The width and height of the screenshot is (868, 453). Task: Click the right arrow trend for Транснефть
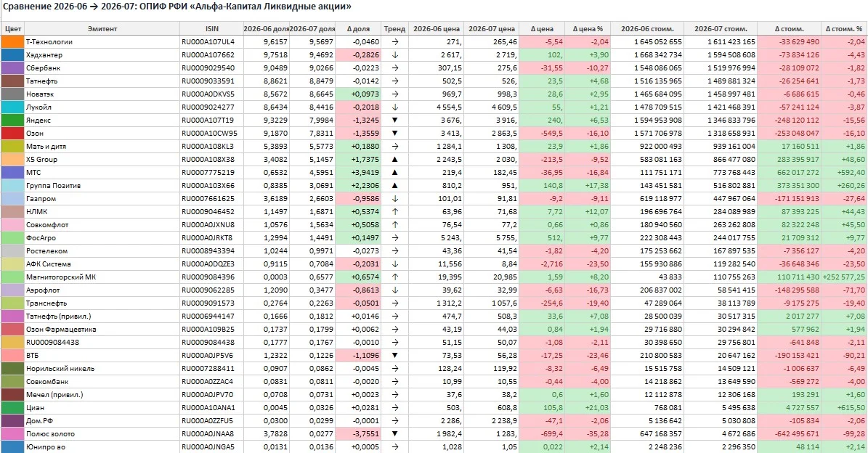[x=394, y=303]
